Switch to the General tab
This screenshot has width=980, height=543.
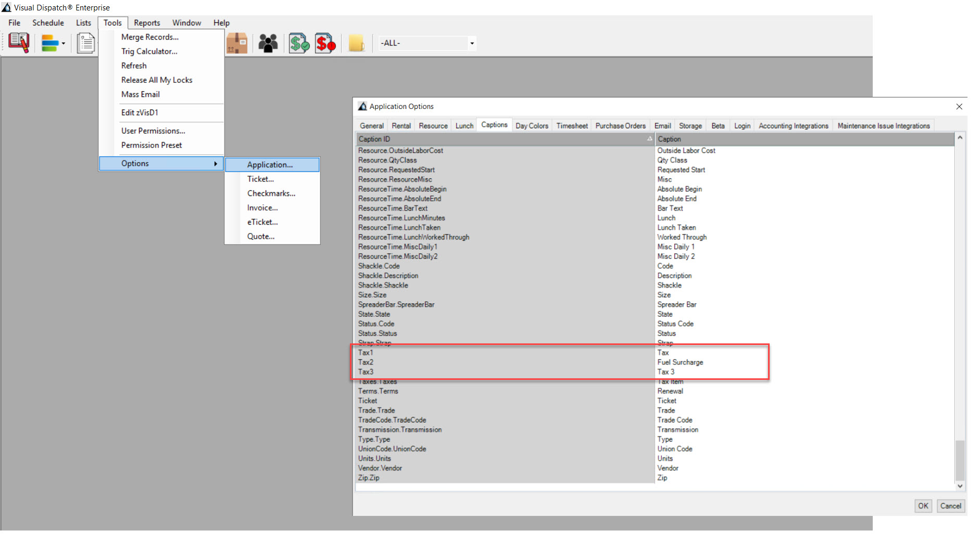coord(372,126)
